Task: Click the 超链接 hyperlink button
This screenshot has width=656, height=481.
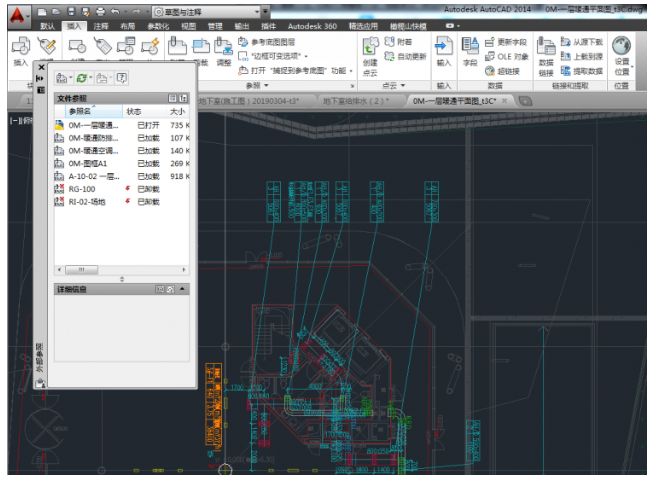Action: (x=502, y=71)
